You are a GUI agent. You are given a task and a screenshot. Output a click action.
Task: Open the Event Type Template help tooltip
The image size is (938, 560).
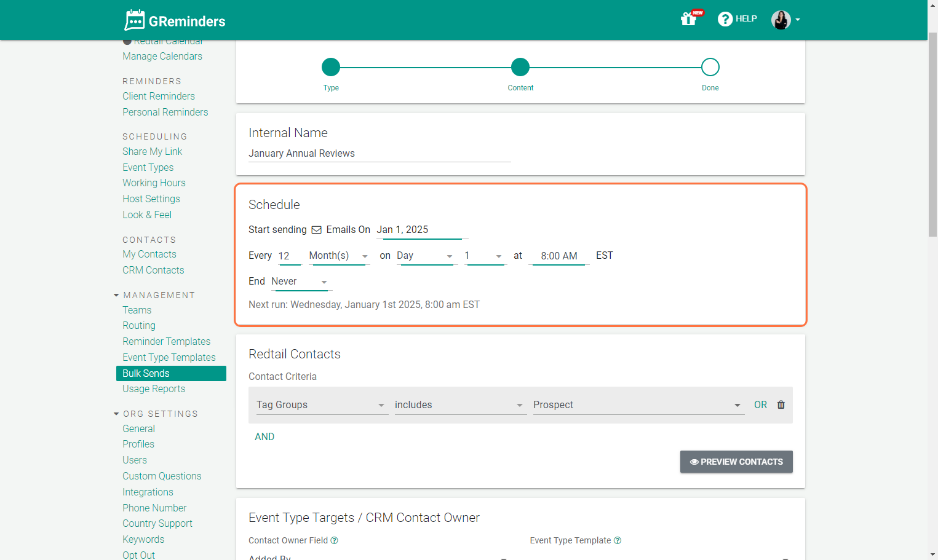[618, 540]
